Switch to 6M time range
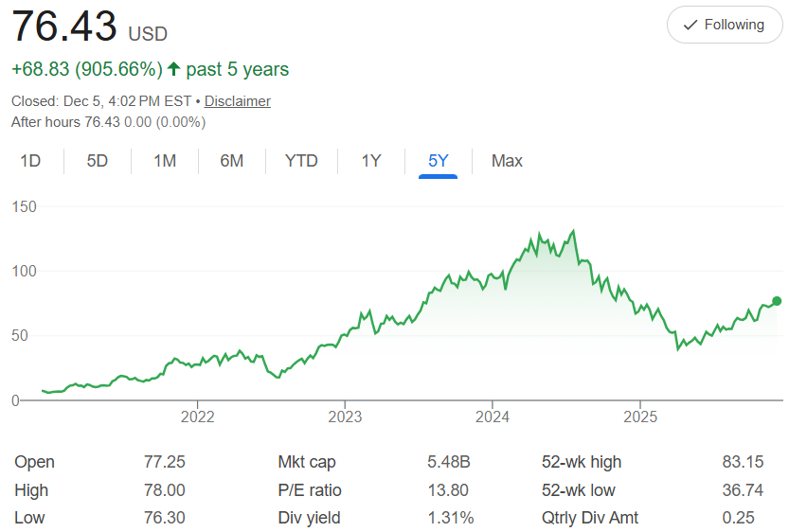 232,161
